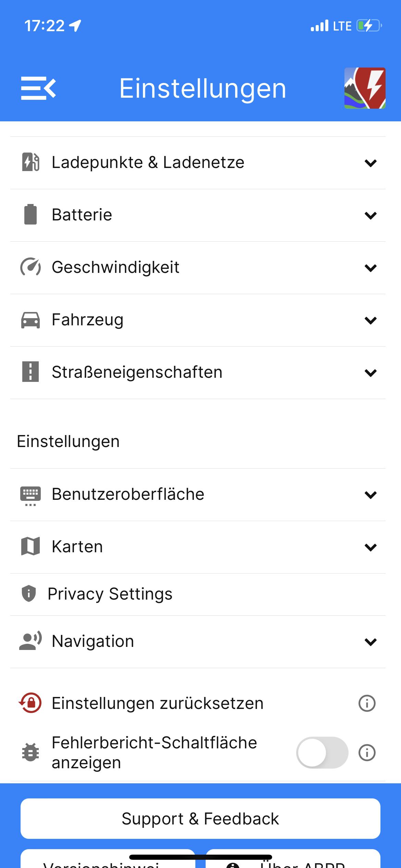Expand the Navigation settings section
Viewport: 401px width, 868px height.
click(x=370, y=641)
